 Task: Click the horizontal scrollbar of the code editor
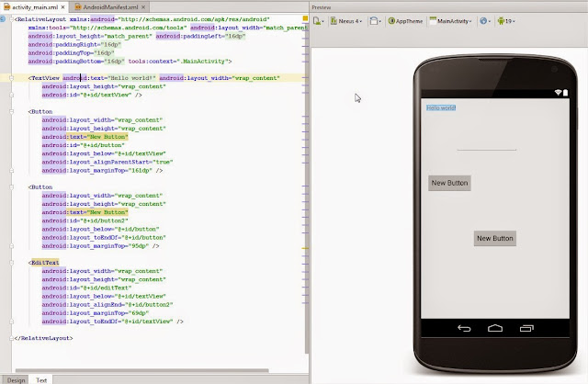coord(141,370)
